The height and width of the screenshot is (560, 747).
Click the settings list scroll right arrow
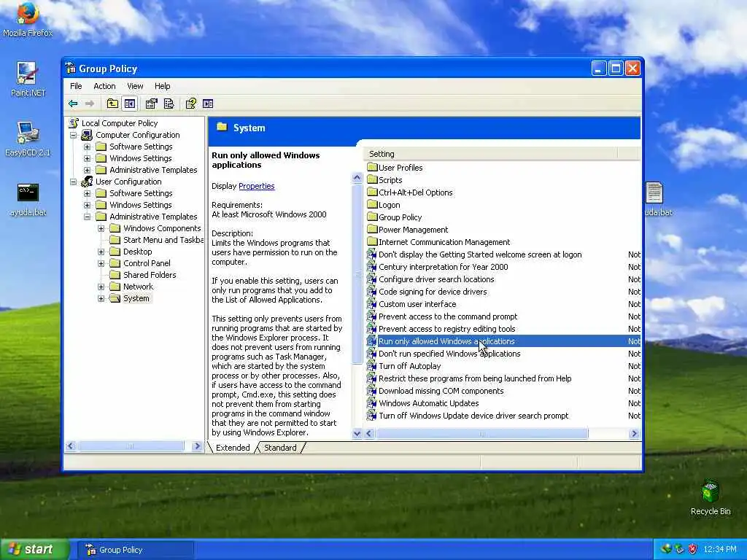[x=634, y=433]
